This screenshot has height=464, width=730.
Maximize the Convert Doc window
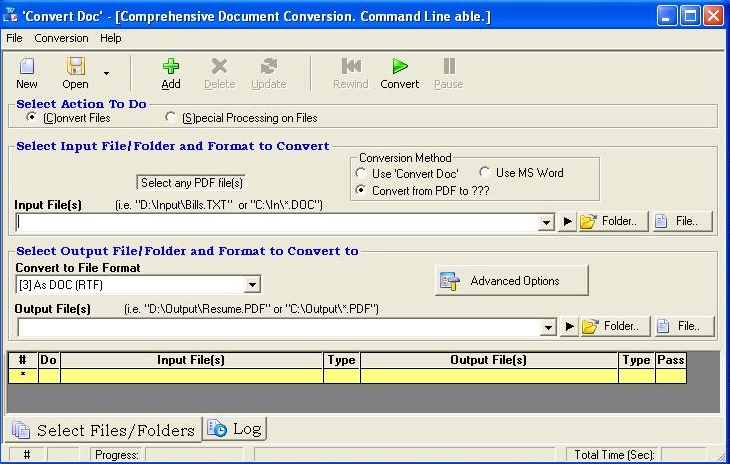(x=690, y=16)
